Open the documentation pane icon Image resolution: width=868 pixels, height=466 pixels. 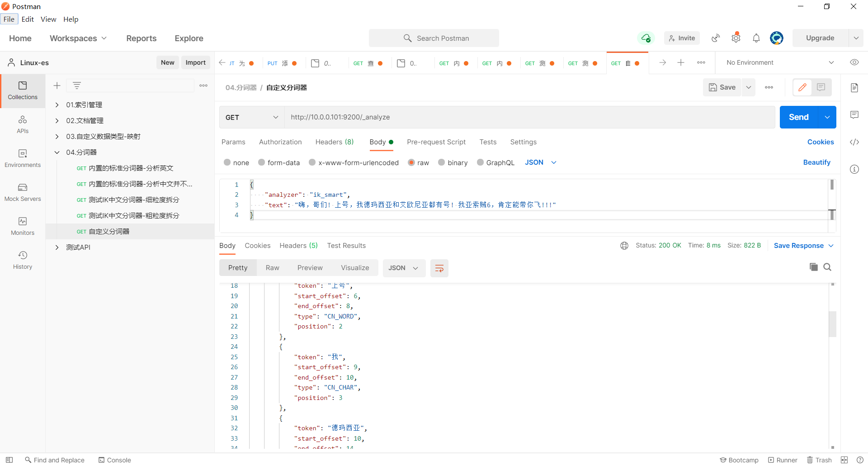click(x=854, y=87)
